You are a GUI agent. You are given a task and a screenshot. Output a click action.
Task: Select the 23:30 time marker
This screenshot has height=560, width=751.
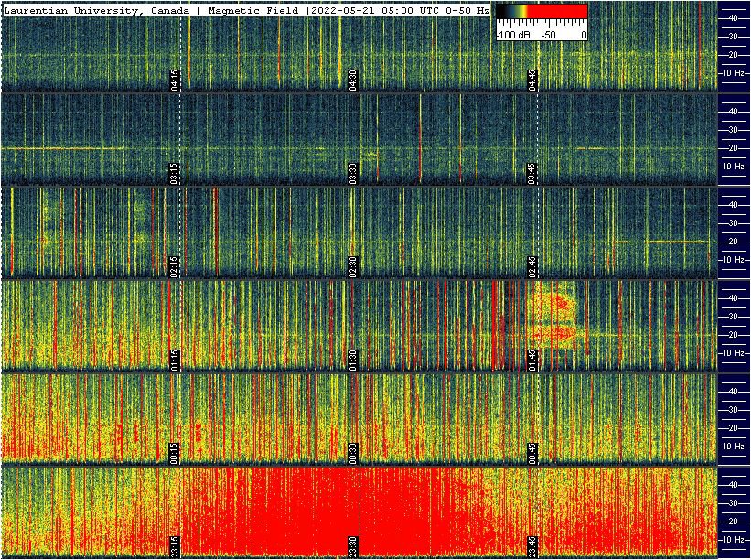tap(353, 545)
